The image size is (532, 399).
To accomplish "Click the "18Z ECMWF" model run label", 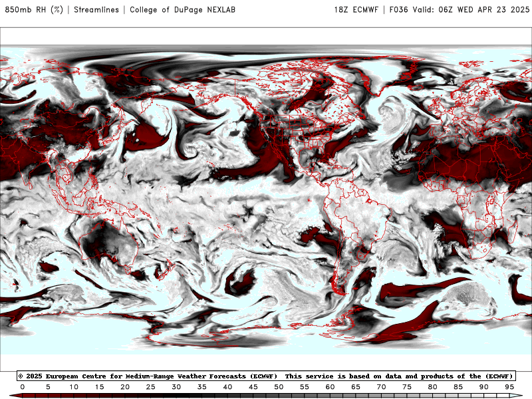I will click(356, 9).
